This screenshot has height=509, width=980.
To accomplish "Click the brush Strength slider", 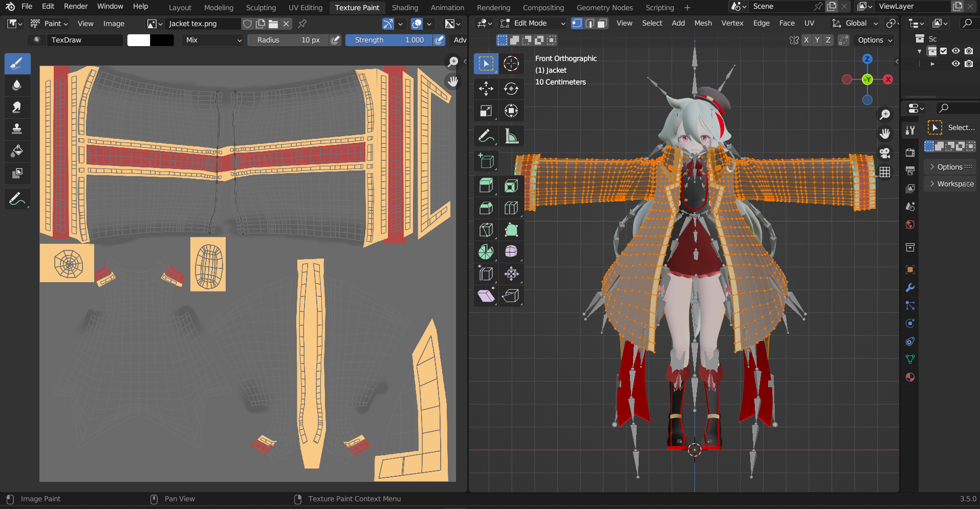I will (x=388, y=40).
